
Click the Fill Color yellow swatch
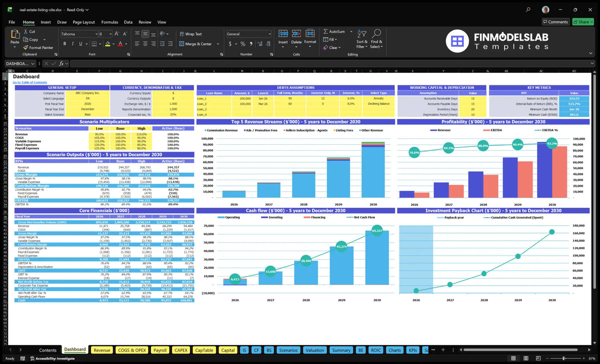[x=107, y=44]
